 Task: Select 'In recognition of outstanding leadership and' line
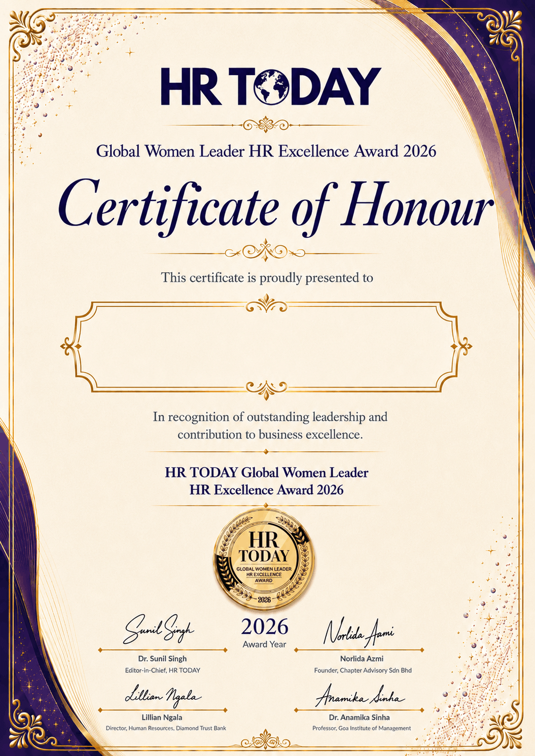[270, 417]
